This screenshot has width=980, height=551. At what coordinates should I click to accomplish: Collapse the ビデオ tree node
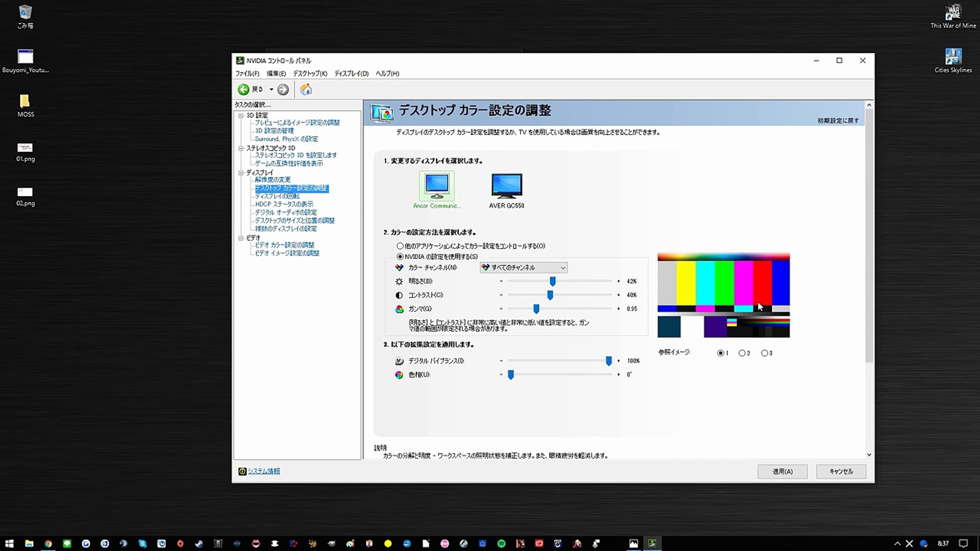point(241,238)
